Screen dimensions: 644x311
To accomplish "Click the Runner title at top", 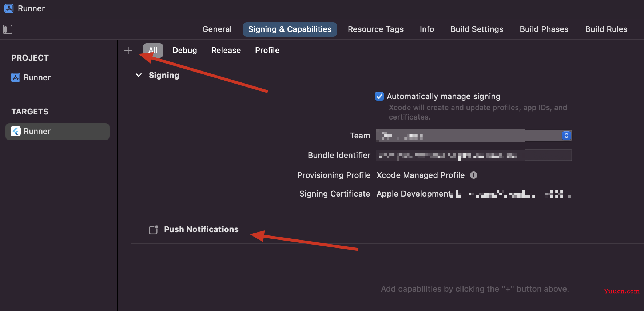I will pyautogui.click(x=31, y=8).
